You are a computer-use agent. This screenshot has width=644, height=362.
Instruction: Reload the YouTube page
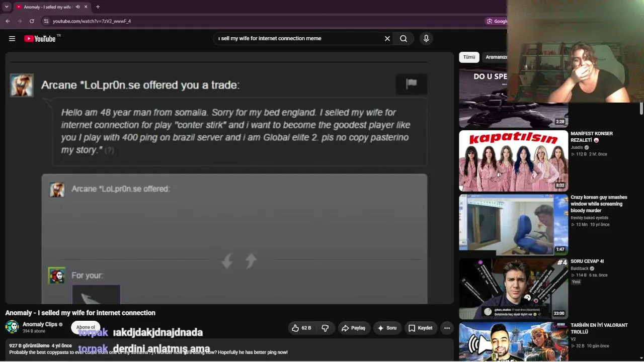tap(32, 21)
